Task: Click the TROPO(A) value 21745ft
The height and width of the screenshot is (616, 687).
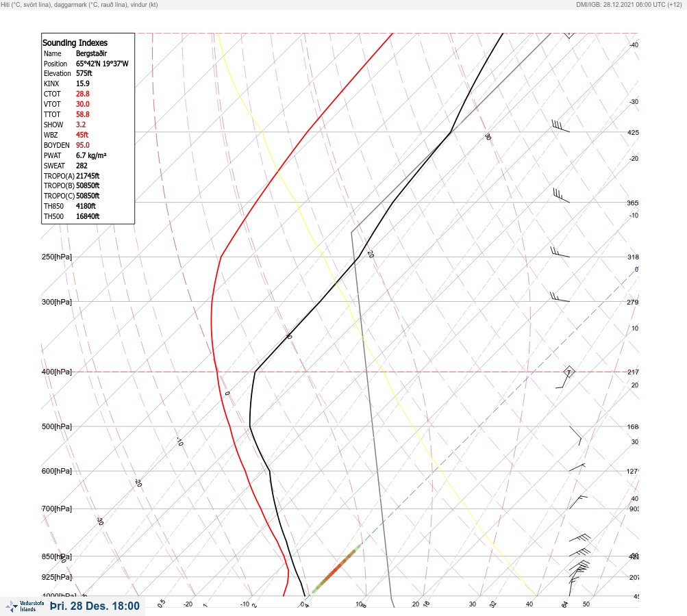Action: pos(88,176)
